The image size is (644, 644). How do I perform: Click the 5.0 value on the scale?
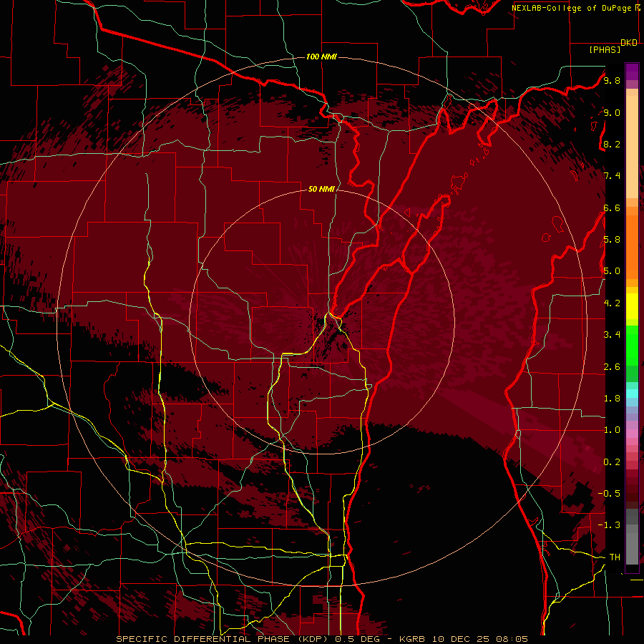coord(612,271)
